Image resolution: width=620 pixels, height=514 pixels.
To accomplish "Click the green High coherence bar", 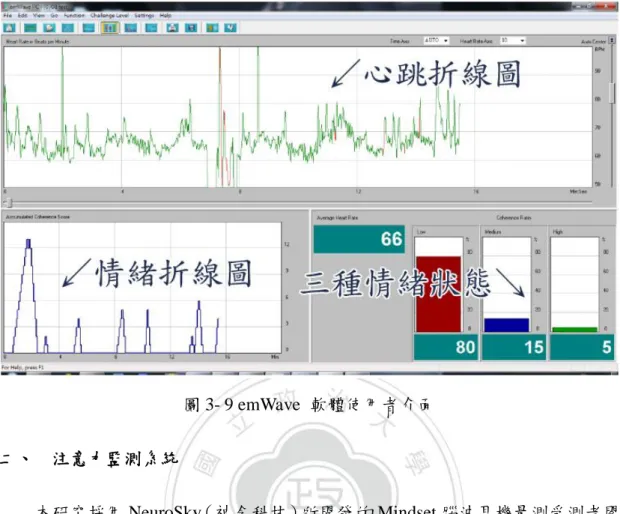I will pyautogui.click(x=575, y=329).
